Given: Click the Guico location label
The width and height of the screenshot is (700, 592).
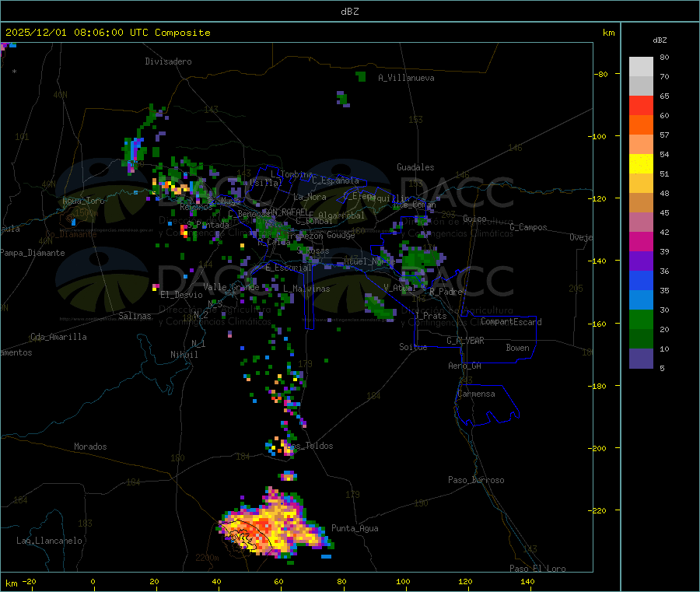Looking at the screenshot, I should point(474,219).
